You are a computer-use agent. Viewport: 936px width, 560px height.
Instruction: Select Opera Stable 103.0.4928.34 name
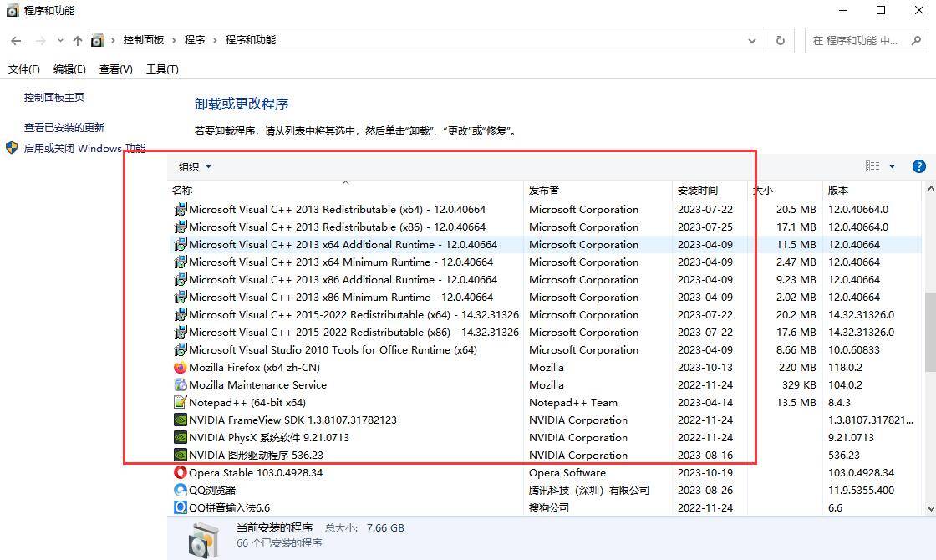[256, 472]
